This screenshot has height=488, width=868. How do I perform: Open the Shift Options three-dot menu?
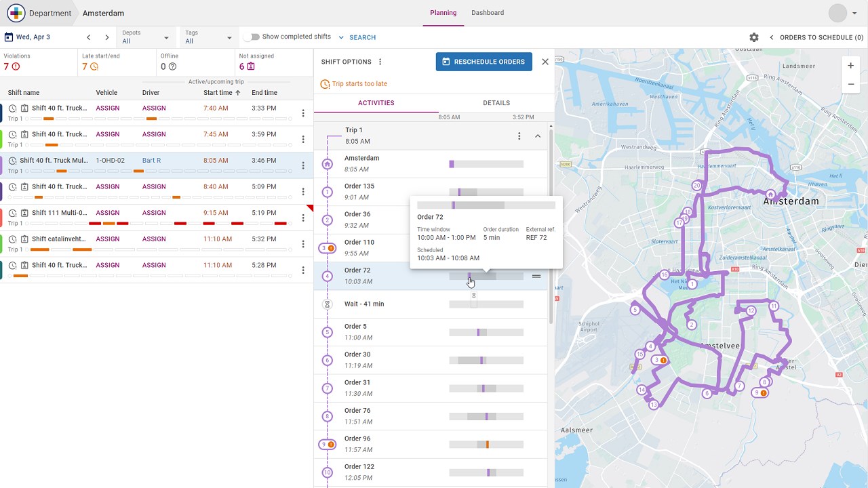(380, 62)
